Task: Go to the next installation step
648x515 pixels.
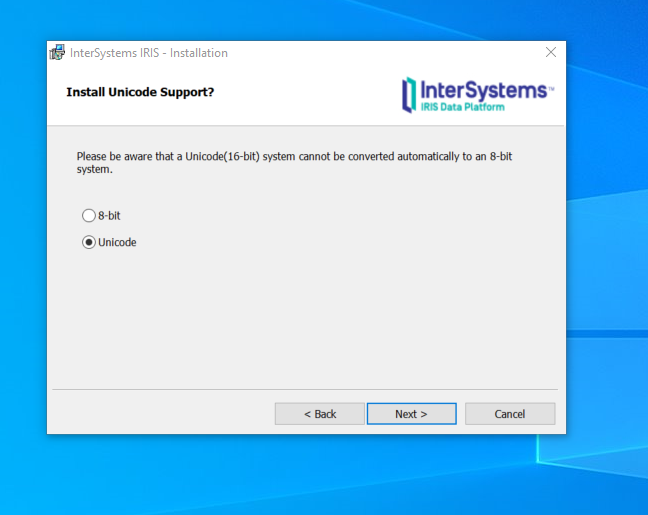Action: [412, 414]
